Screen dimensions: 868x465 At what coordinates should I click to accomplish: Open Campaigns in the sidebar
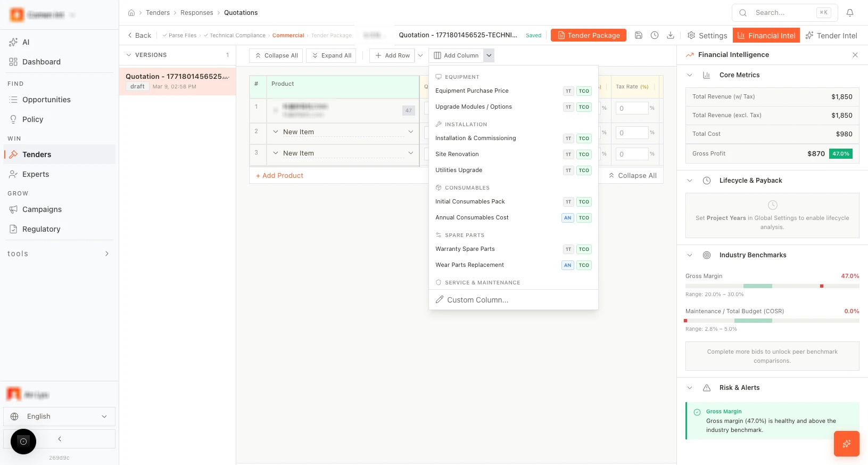59,209
